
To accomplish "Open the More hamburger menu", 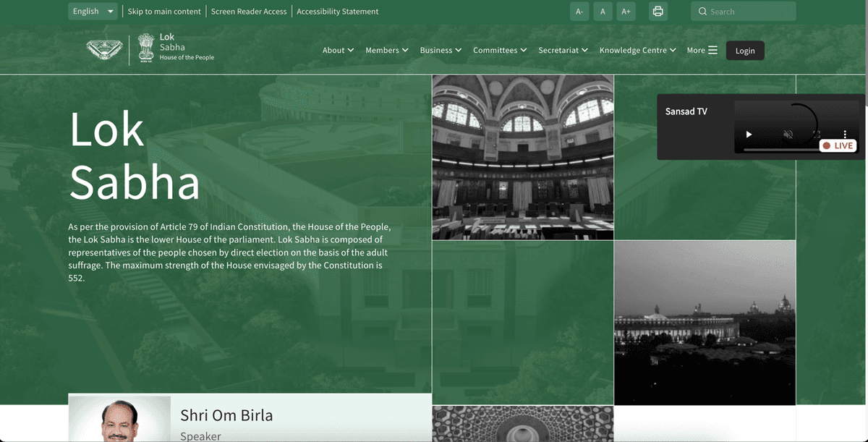I will tap(702, 51).
